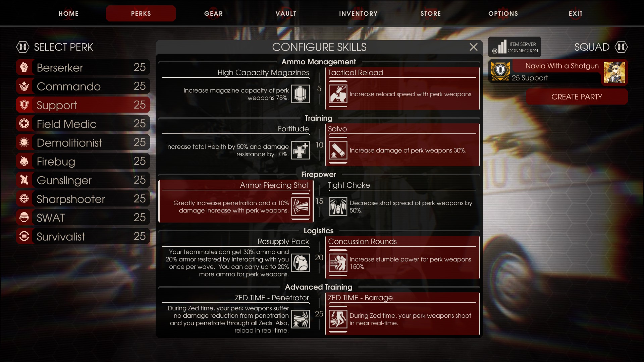Click the ZED TIME Penetrator icon
The width and height of the screenshot is (644, 362).
point(300,319)
